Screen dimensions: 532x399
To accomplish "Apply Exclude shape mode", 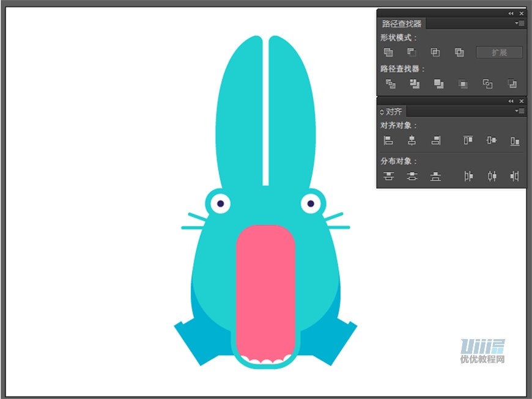I will coord(459,53).
